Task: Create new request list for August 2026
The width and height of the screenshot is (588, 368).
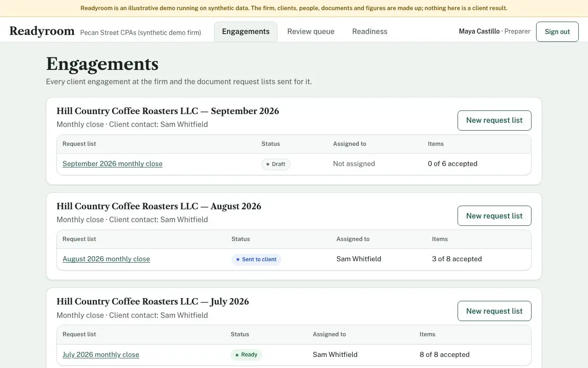Action: (494, 216)
